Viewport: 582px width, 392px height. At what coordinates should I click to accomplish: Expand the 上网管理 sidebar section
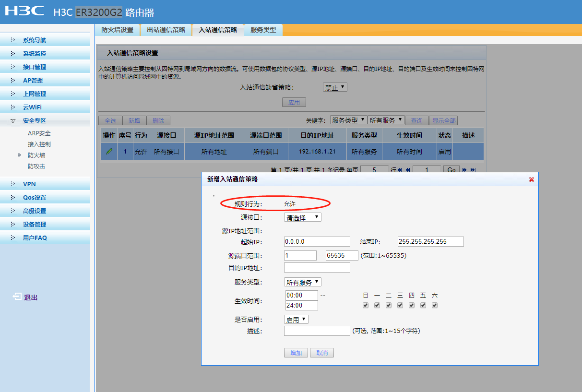click(45, 94)
